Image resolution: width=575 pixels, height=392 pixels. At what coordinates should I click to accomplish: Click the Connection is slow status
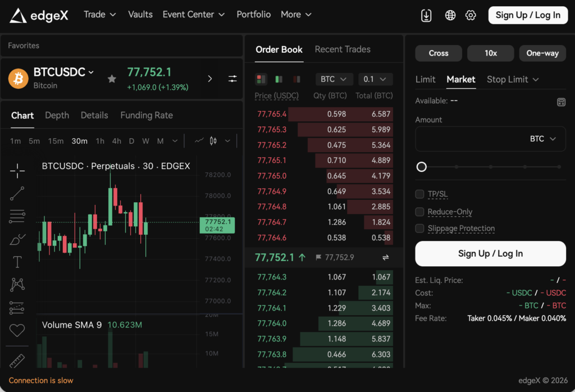41,381
